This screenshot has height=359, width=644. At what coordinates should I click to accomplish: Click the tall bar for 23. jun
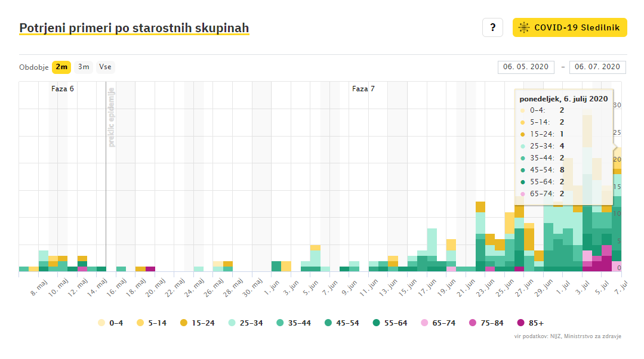click(480, 239)
